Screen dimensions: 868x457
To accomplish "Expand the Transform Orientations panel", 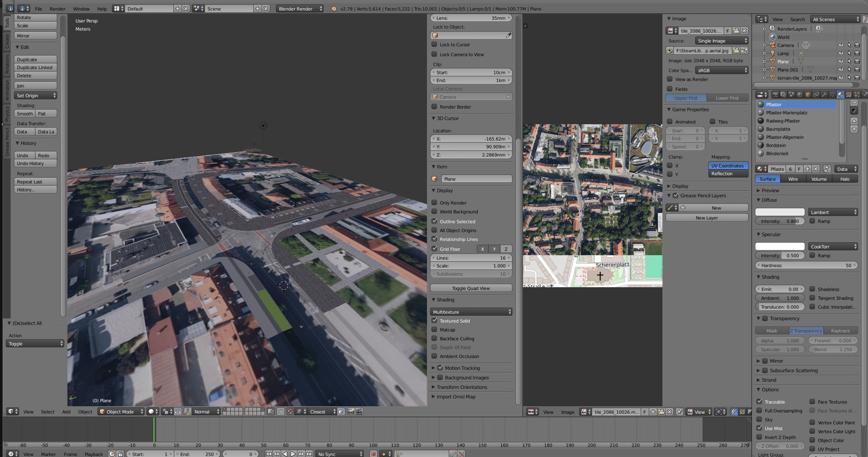I will [x=462, y=387].
